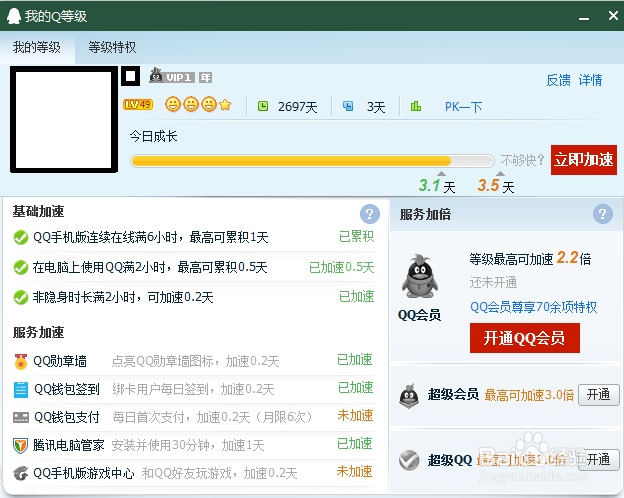This screenshot has width=624, height=498.
Task: Click the first sun level icon
Action: (x=173, y=104)
